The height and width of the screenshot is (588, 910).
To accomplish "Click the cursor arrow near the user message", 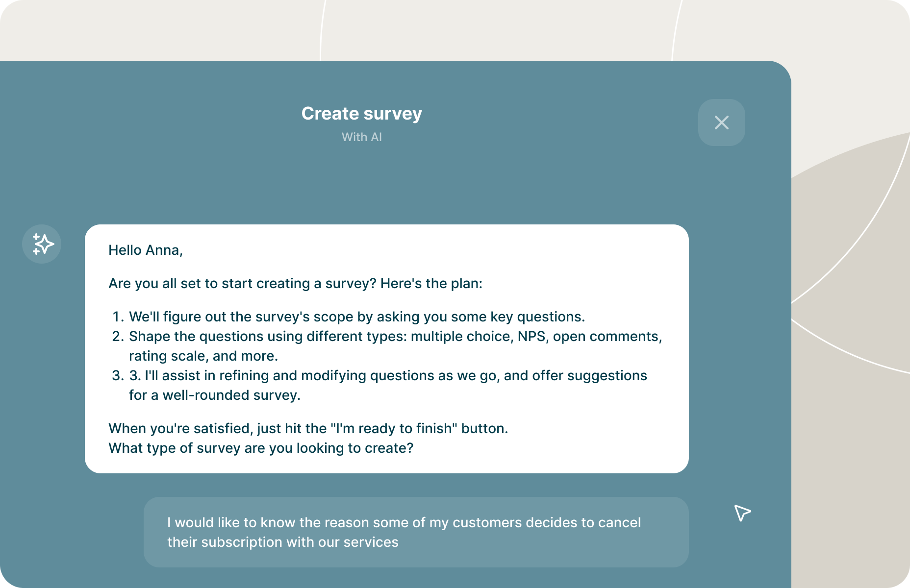I will (742, 513).
